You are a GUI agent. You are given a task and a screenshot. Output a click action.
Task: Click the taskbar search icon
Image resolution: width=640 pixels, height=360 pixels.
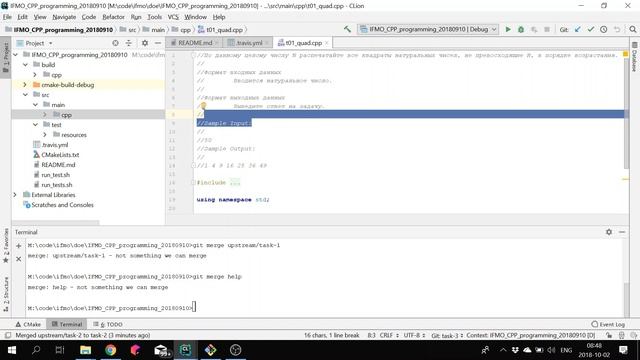tap(36, 350)
